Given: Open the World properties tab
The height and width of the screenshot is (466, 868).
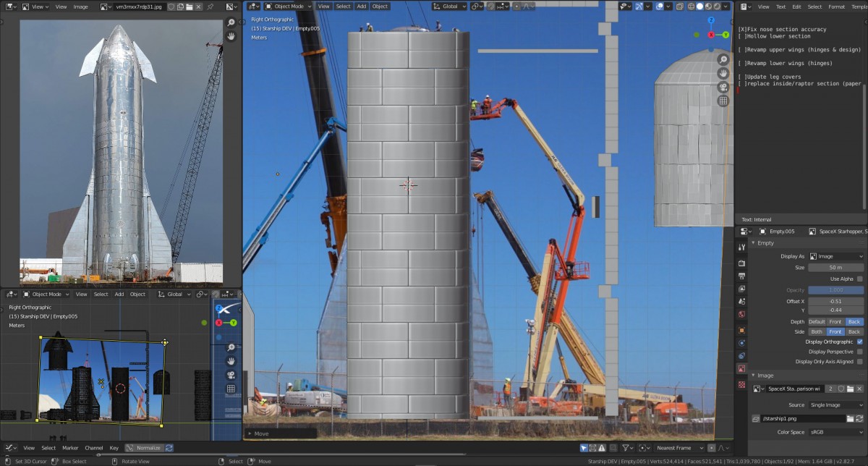Looking at the screenshot, I should click(741, 315).
